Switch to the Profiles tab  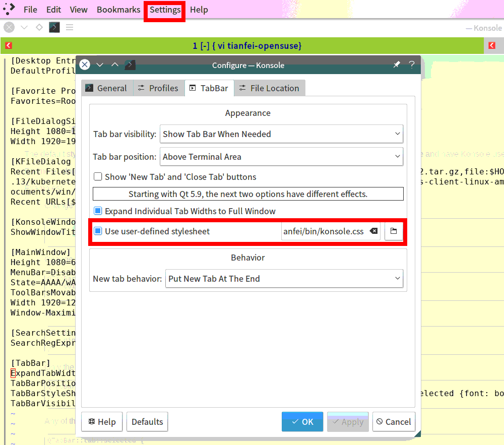[158, 88]
